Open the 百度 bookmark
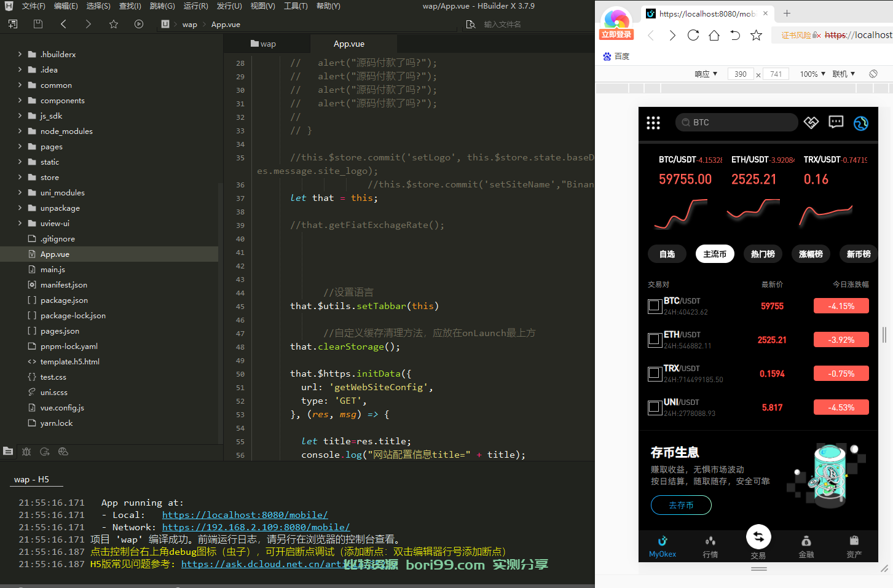 click(x=616, y=57)
